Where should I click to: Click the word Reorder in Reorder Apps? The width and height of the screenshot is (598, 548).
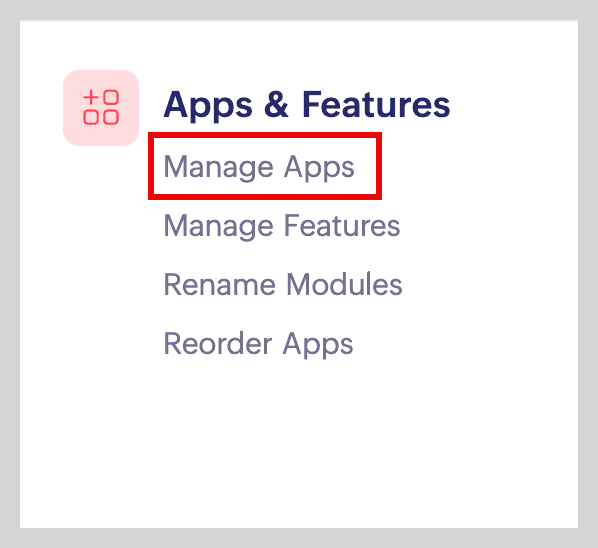[218, 343]
